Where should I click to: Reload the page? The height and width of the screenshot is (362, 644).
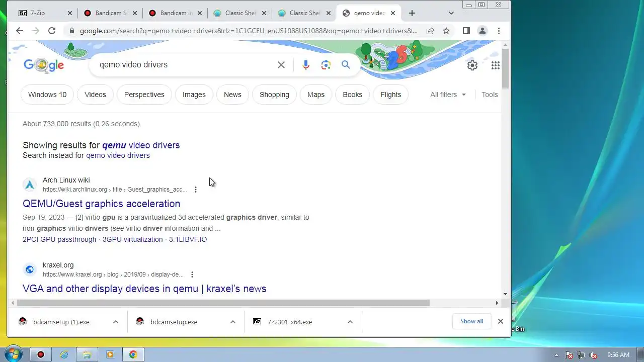pos(51,31)
